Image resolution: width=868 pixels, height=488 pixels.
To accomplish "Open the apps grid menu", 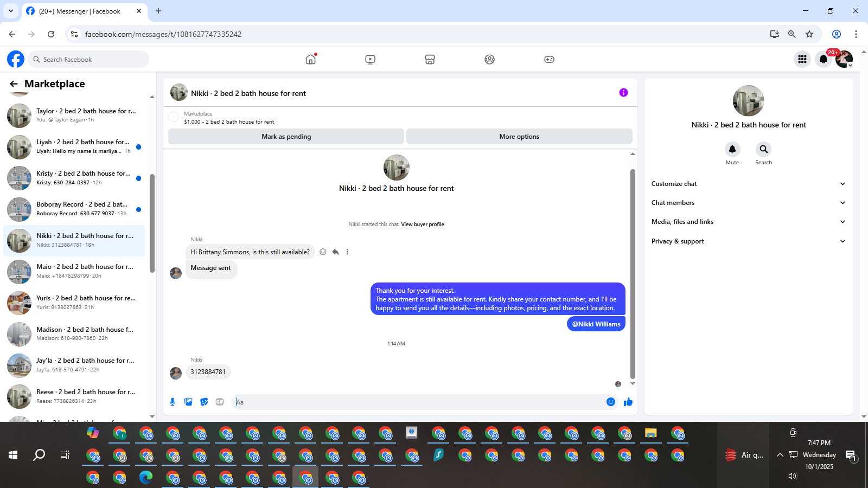I will point(802,59).
